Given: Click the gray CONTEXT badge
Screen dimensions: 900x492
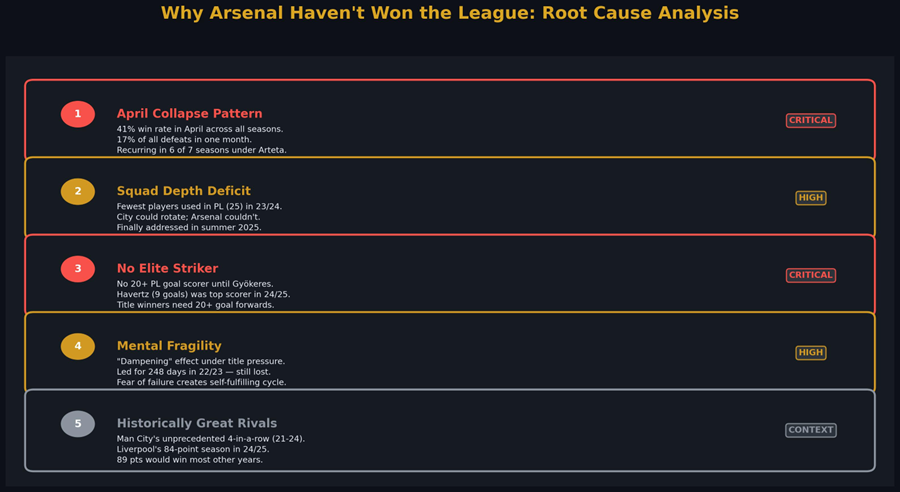Looking at the screenshot, I should point(810,430).
